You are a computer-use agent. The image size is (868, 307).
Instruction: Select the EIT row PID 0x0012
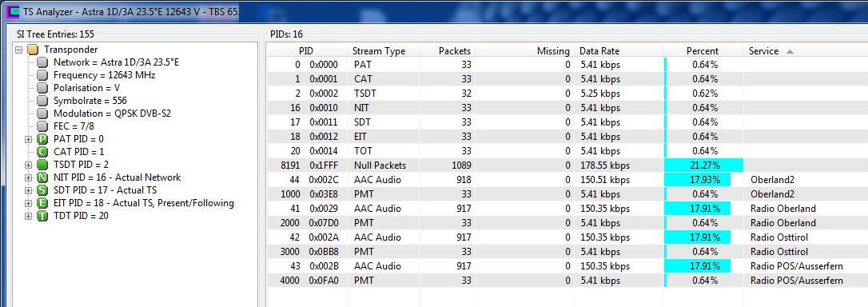click(567, 137)
